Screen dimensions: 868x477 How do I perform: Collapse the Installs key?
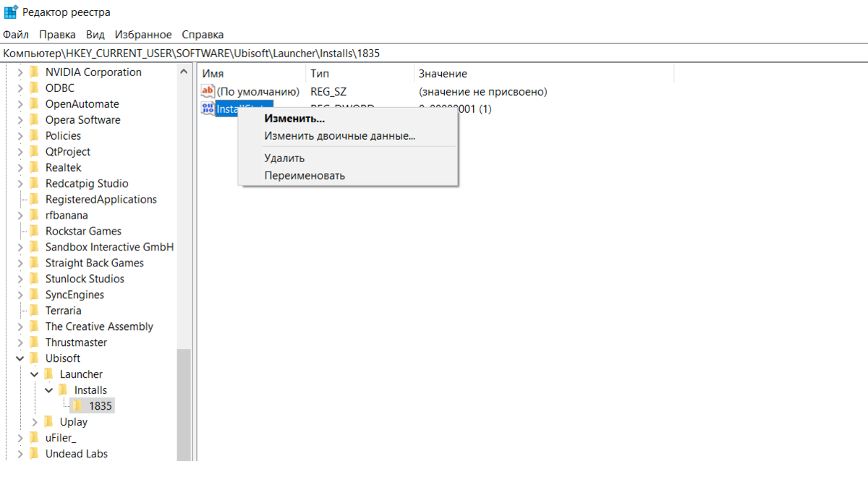[x=48, y=390]
